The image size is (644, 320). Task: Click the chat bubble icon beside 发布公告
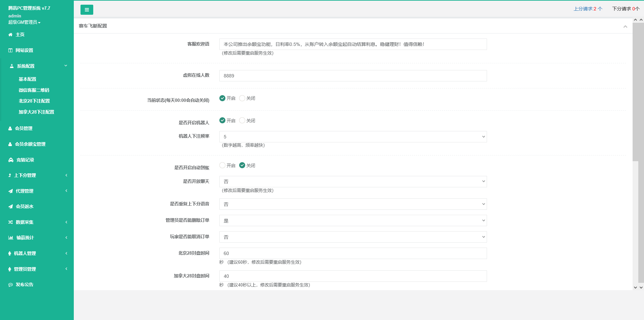pos(10,284)
